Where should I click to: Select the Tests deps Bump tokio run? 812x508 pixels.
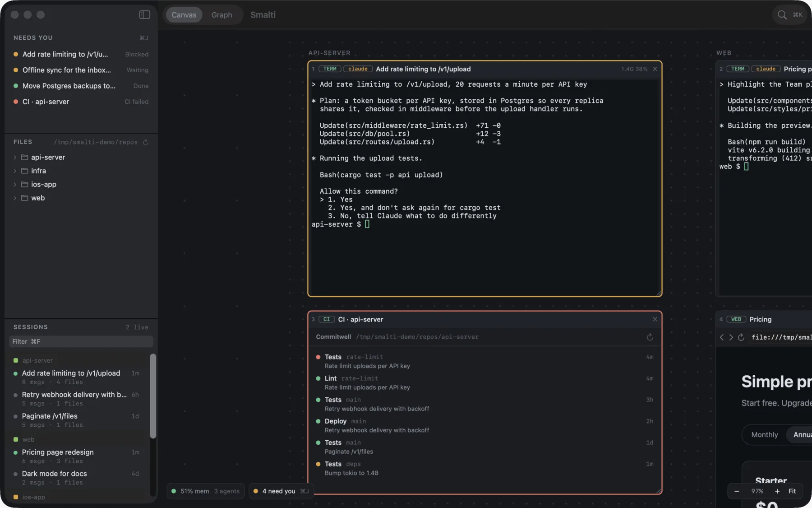pyautogui.click(x=485, y=468)
